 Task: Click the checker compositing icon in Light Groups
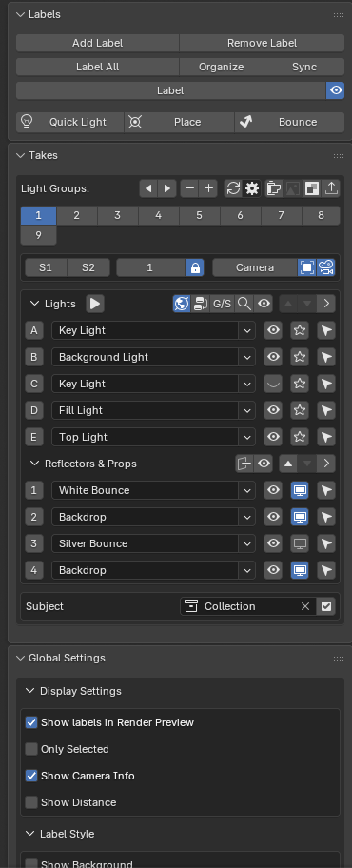(x=312, y=188)
